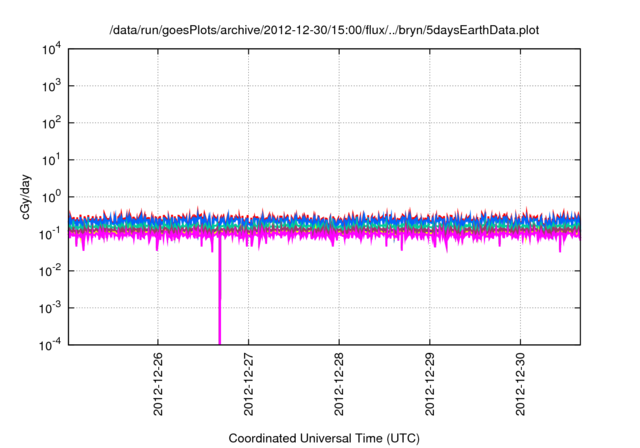Click the 10^3 y-axis tick label

click(51, 86)
